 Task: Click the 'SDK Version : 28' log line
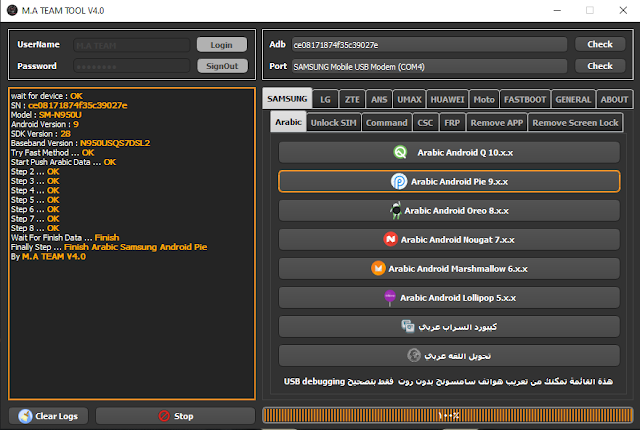40,134
